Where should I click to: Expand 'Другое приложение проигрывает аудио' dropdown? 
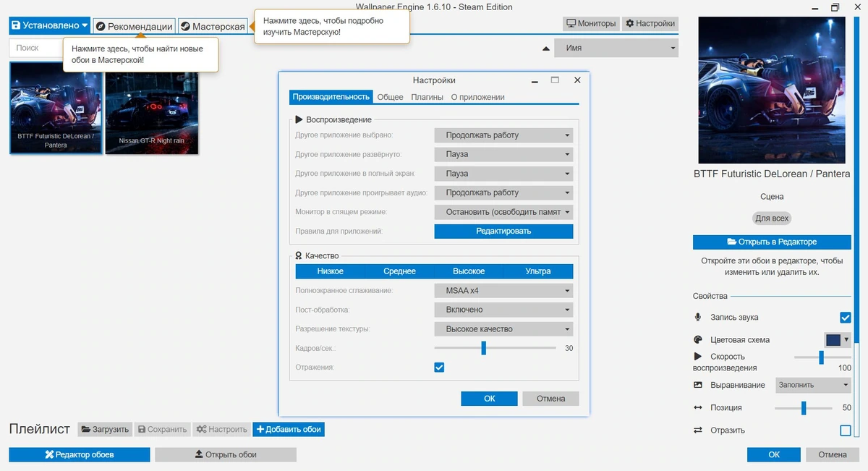pos(503,192)
